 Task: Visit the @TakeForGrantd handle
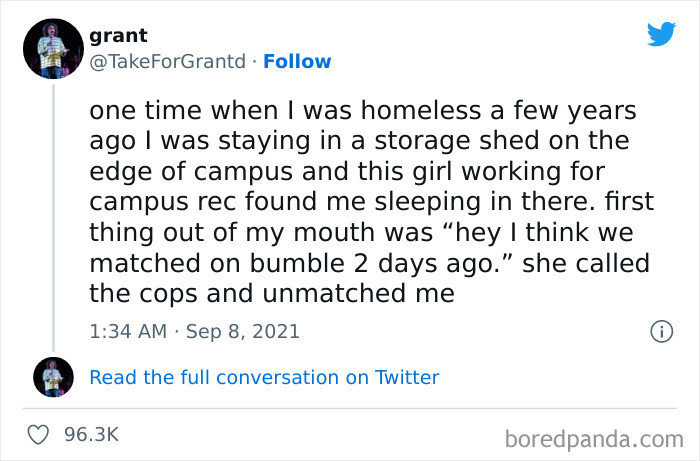pos(166,61)
